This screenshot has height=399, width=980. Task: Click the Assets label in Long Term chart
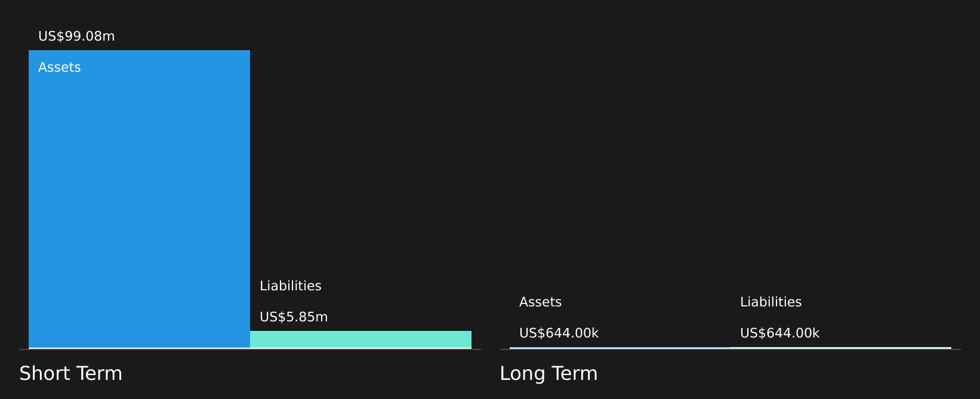(541, 302)
